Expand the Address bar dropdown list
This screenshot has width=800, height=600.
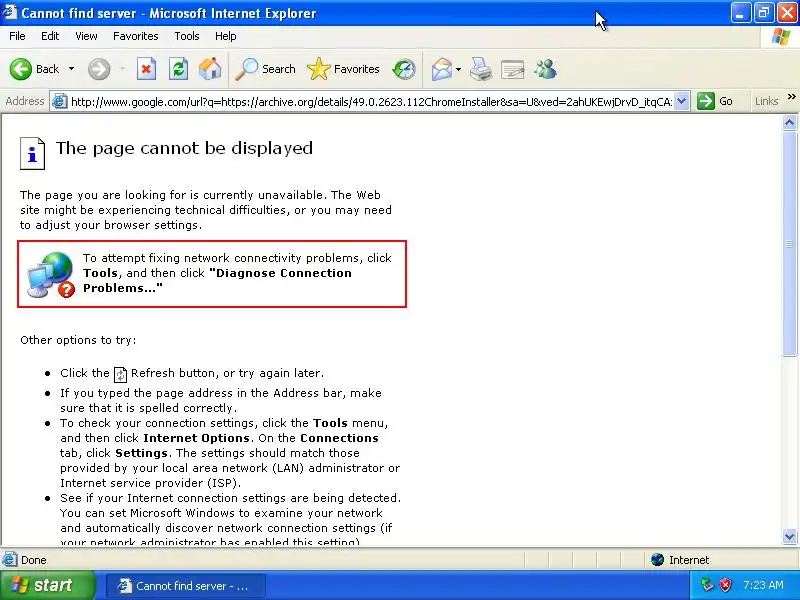682,101
